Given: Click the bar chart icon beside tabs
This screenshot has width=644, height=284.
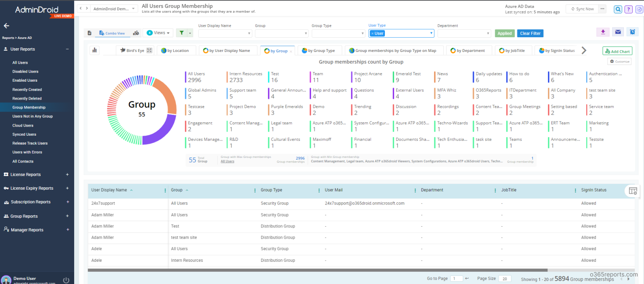Looking at the screenshot, I should pos(95,50).
